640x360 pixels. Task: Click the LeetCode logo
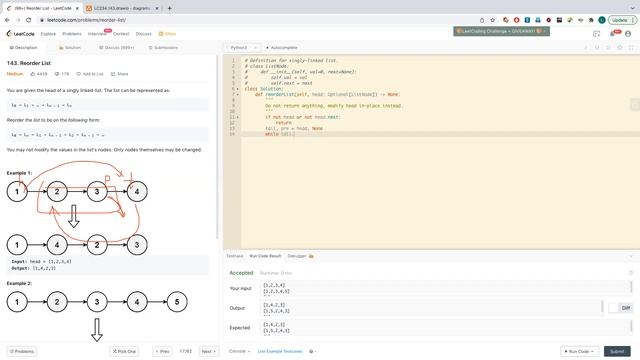[20, 34]
